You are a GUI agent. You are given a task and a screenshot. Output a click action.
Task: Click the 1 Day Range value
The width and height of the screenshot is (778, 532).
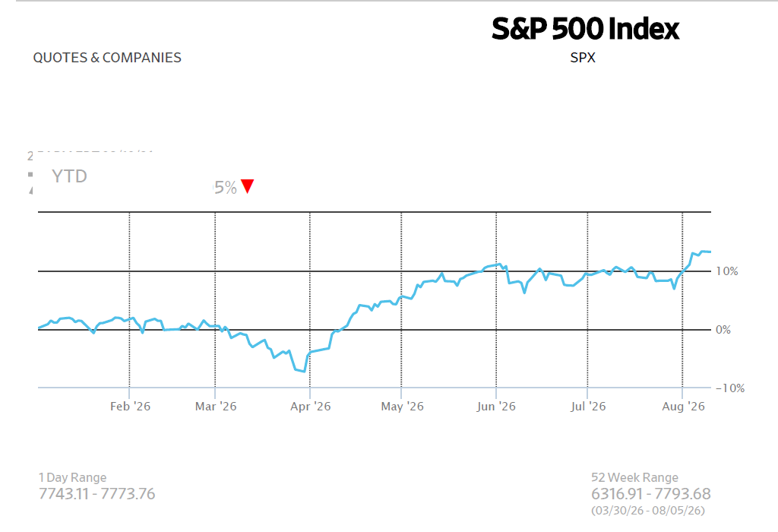(x=96, y=494)
